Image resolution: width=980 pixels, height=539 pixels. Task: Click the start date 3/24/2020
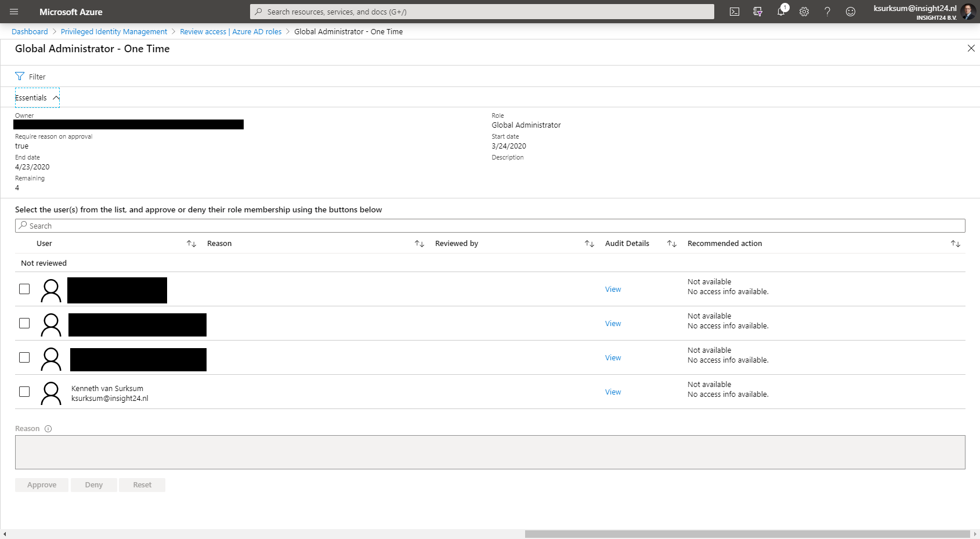[x=509, y=146]
